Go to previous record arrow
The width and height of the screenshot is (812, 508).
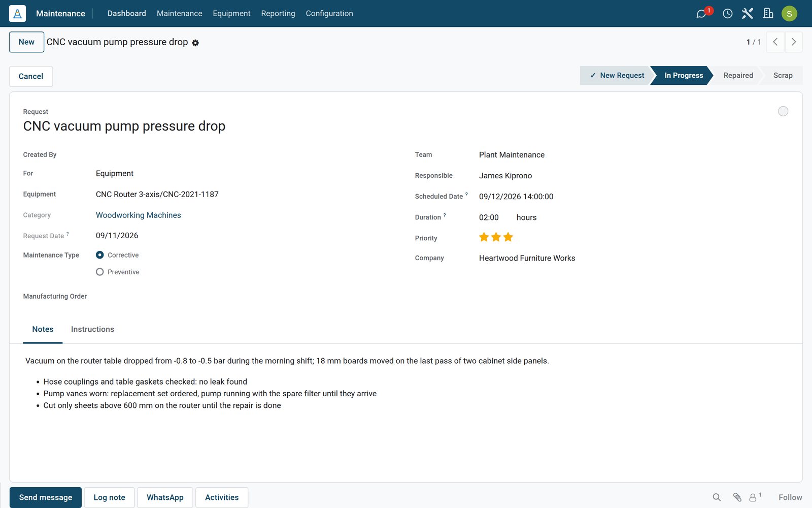(775, 42)
